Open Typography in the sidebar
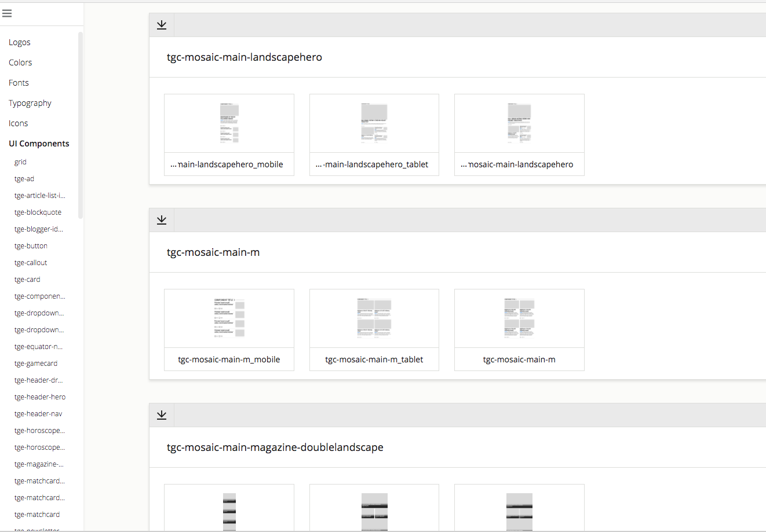Screen dimensions: 766x532 pos(30,103)
